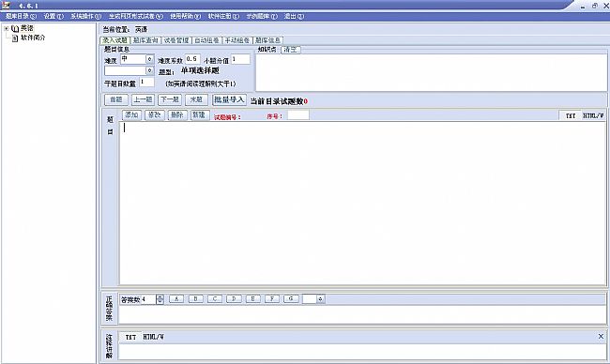
Task: Click the 修改 button
Action: 155,115
